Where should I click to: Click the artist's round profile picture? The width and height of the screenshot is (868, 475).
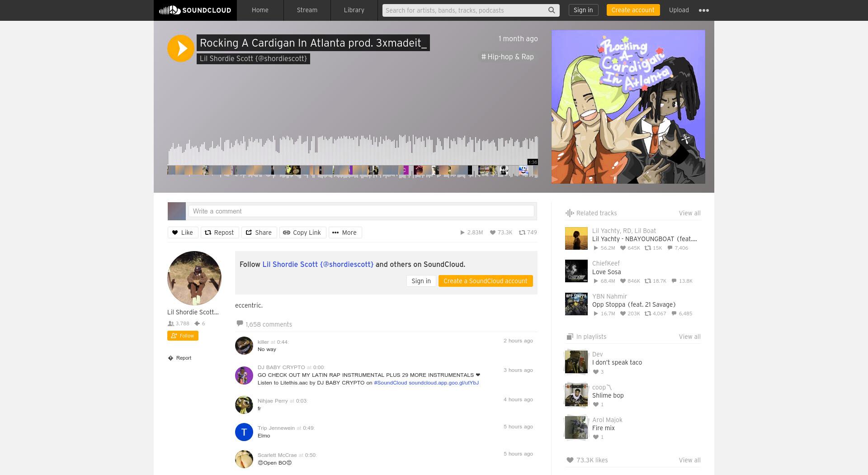tap(194, 278)
